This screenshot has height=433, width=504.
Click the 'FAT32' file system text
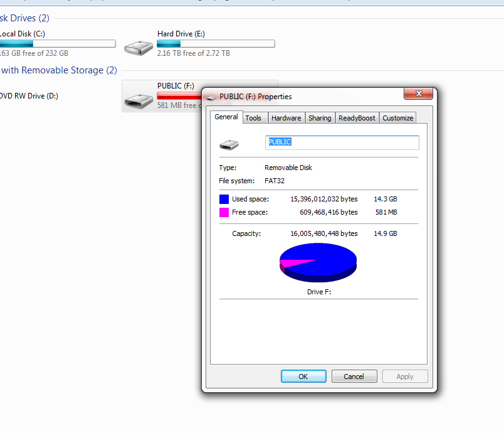coord(275,181)
